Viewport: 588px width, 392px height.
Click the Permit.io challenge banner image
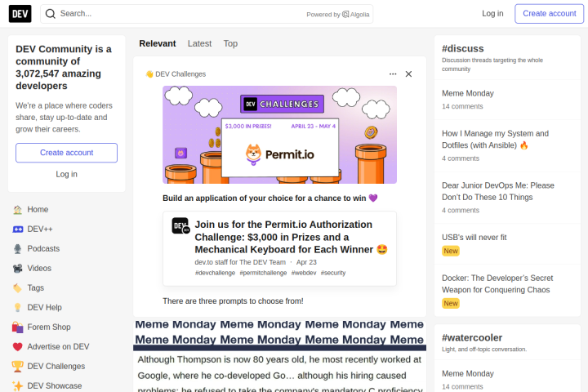pos(280,135)
